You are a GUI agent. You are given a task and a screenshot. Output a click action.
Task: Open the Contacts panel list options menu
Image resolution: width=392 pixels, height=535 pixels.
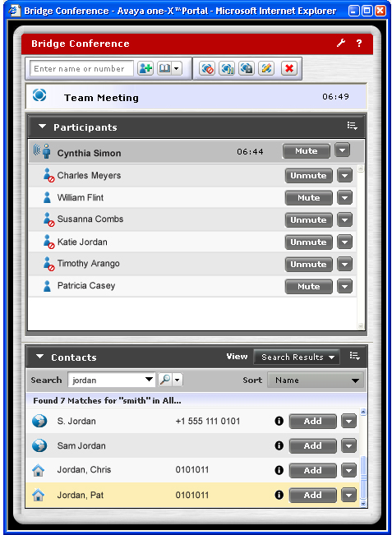coord(354,357)
